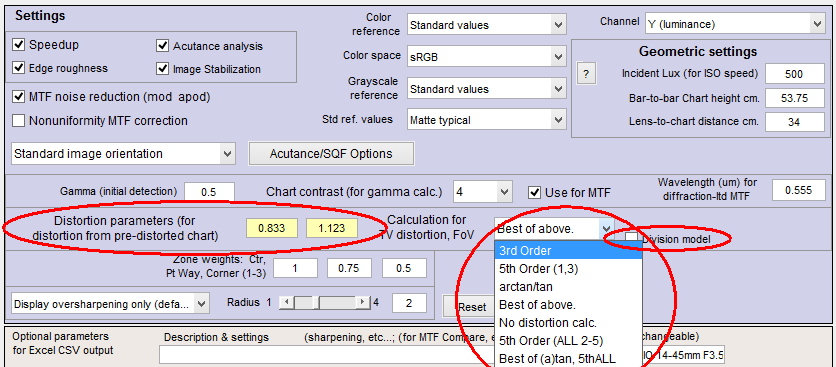
Task: Enable the Division model checkbox
Action: [631, 238]
